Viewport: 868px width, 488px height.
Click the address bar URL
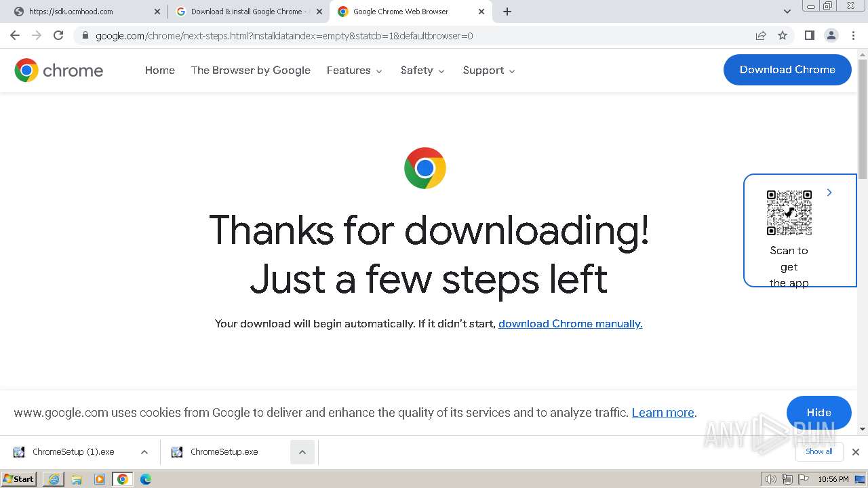coord(284,36)
